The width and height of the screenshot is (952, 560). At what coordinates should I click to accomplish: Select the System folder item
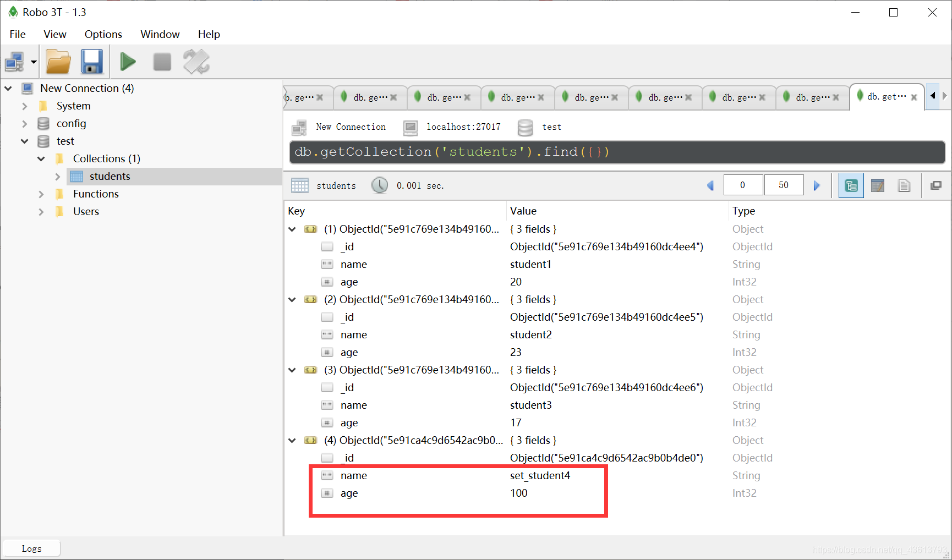(73, 106)
